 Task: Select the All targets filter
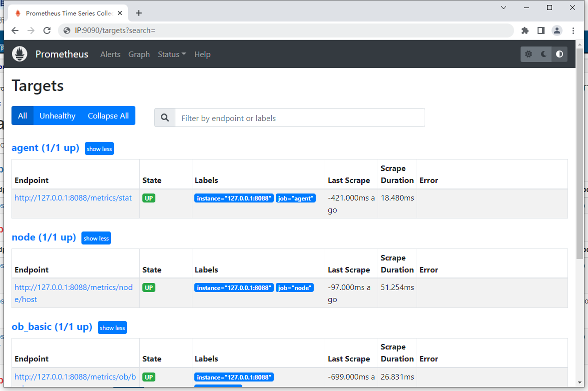22,115
